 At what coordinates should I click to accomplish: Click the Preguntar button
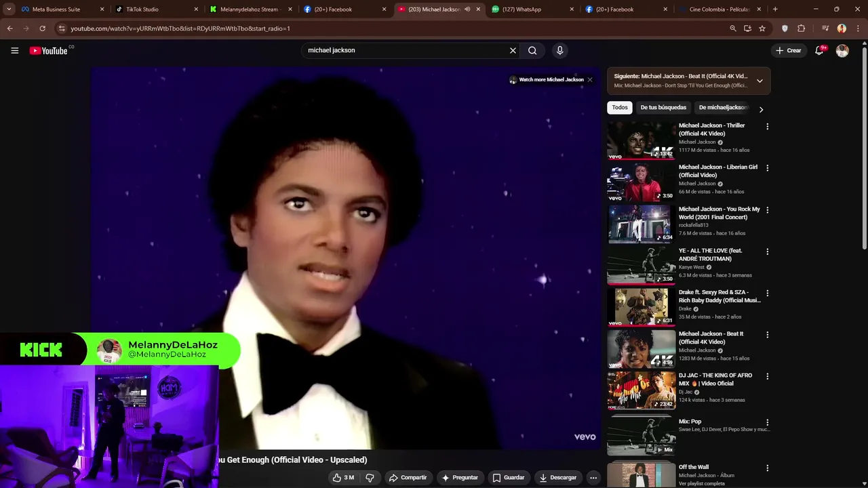pyautogui.click(x=460, y=478)
